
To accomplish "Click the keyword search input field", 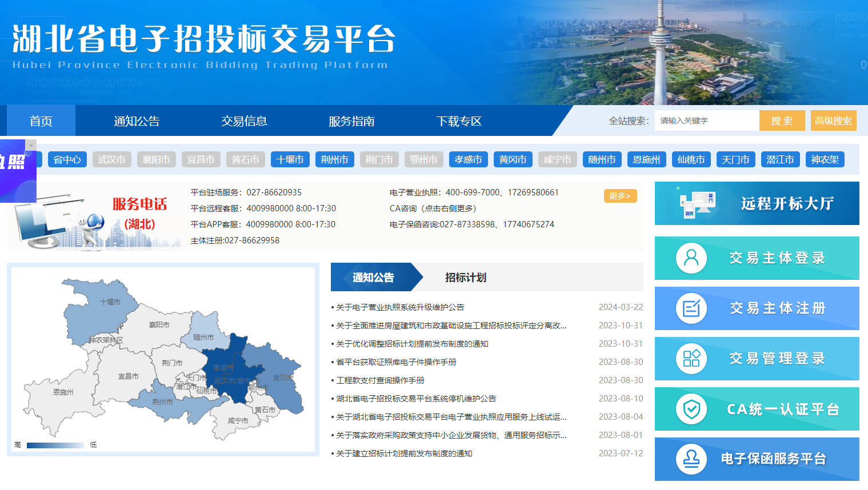I will (x=706, y=121).
